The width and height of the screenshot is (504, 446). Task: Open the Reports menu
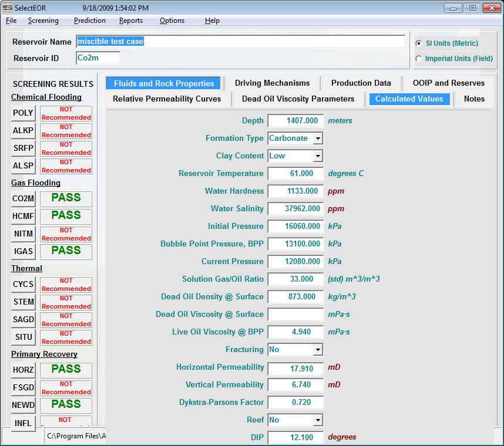pyautogui.click(x=130, y=21)
